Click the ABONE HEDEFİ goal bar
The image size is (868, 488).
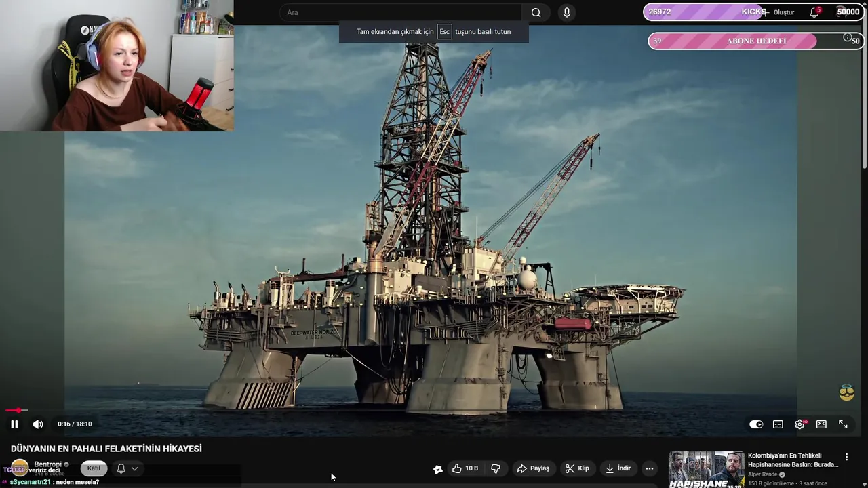(755, 41)
